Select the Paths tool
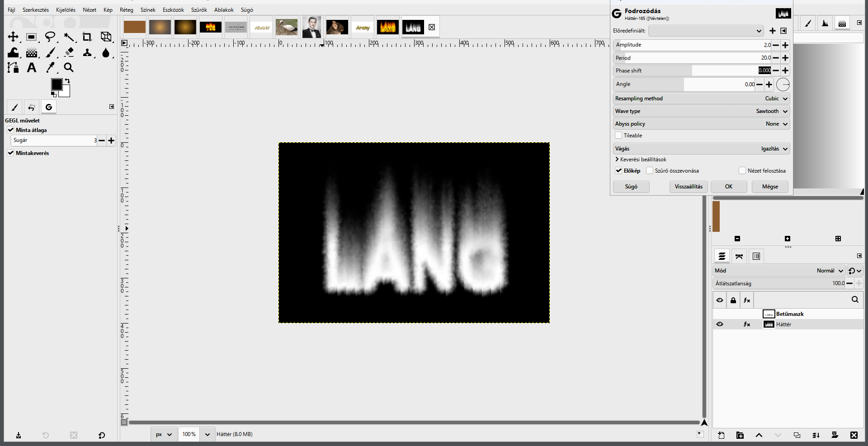The height and width of the screenshot is (446, 868). (x=13, y=68)
